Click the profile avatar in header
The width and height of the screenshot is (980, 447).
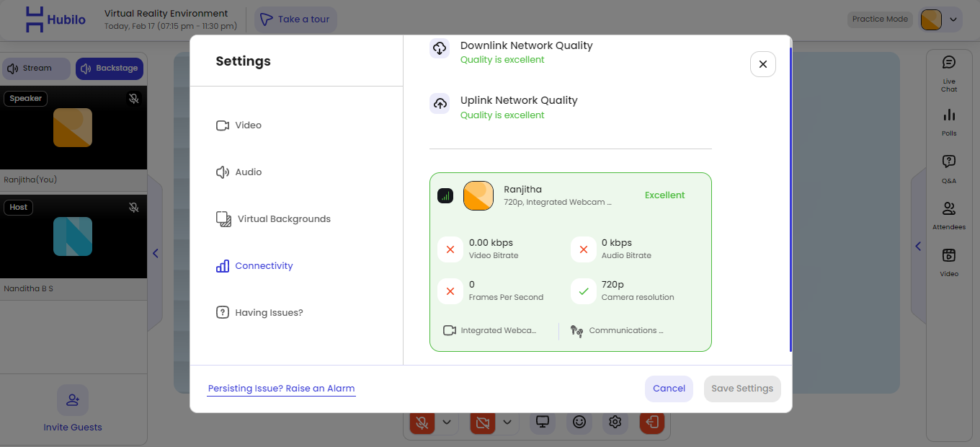tap(931, 19)
